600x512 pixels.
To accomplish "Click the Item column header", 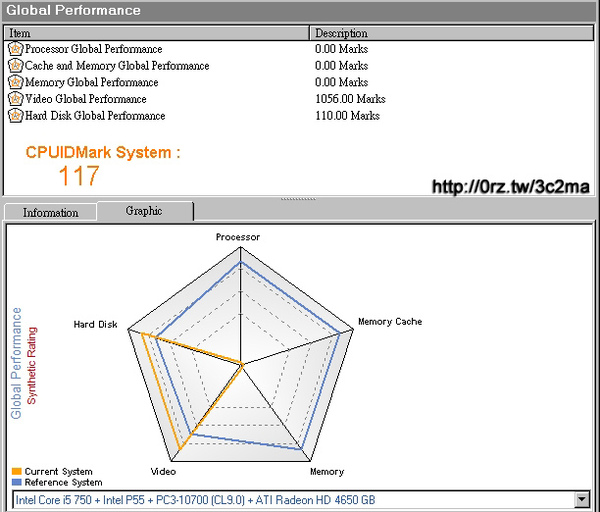I will pos(156,33).
